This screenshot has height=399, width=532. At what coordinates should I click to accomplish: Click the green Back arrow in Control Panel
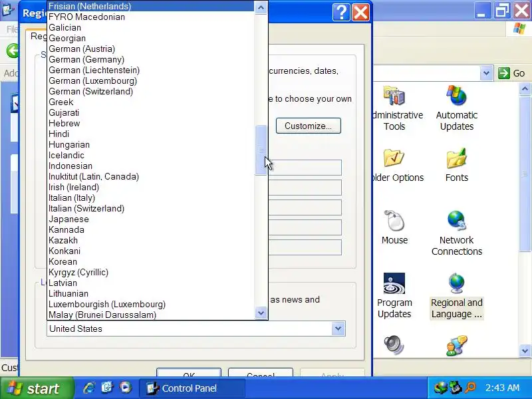(13, 51)
